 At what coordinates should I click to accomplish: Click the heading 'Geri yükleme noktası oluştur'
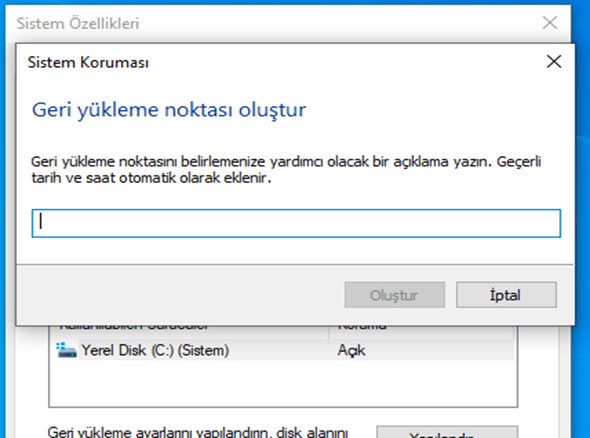pyautogui.click(x=169, y=110)
